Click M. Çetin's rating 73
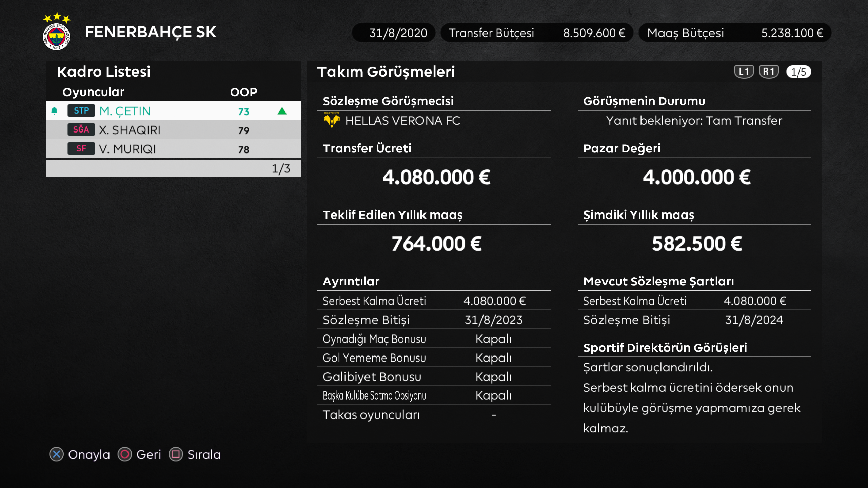 tap(244, 111)
